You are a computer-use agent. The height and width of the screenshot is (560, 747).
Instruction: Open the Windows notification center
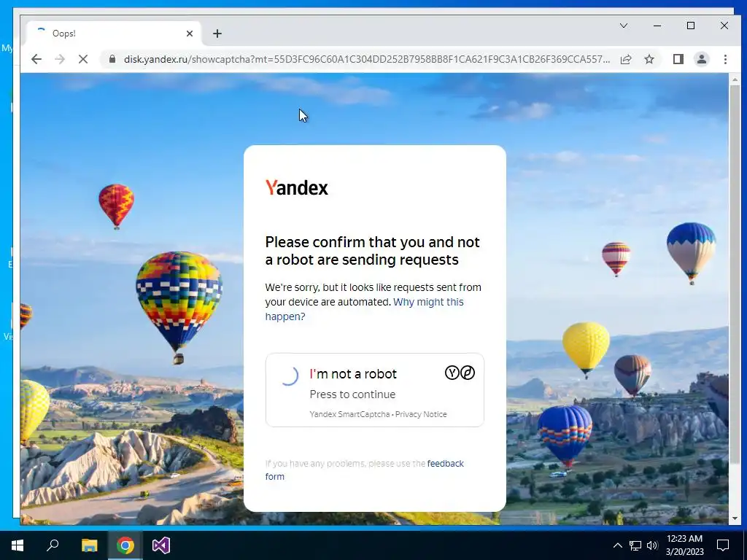tap(723, 545)
